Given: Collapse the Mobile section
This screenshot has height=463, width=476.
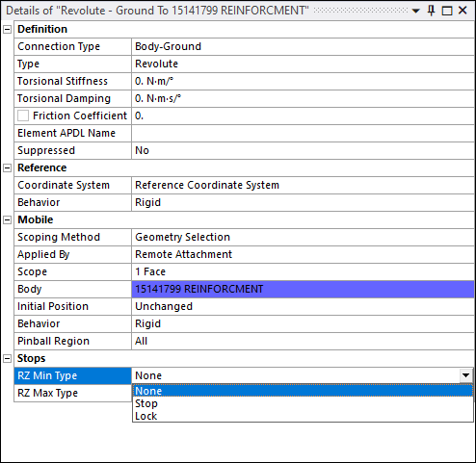Looking at the screenshot, I should 7,219.
